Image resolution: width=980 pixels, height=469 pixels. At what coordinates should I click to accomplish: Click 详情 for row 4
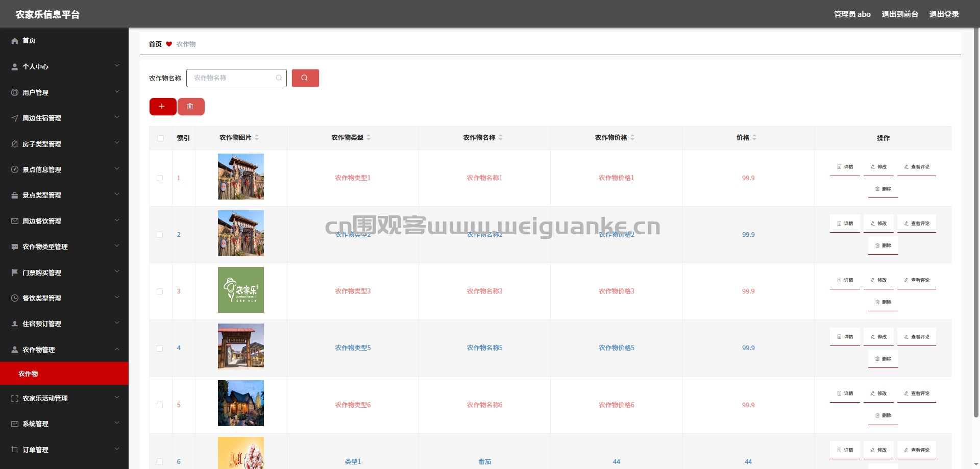tap(845, 337)
